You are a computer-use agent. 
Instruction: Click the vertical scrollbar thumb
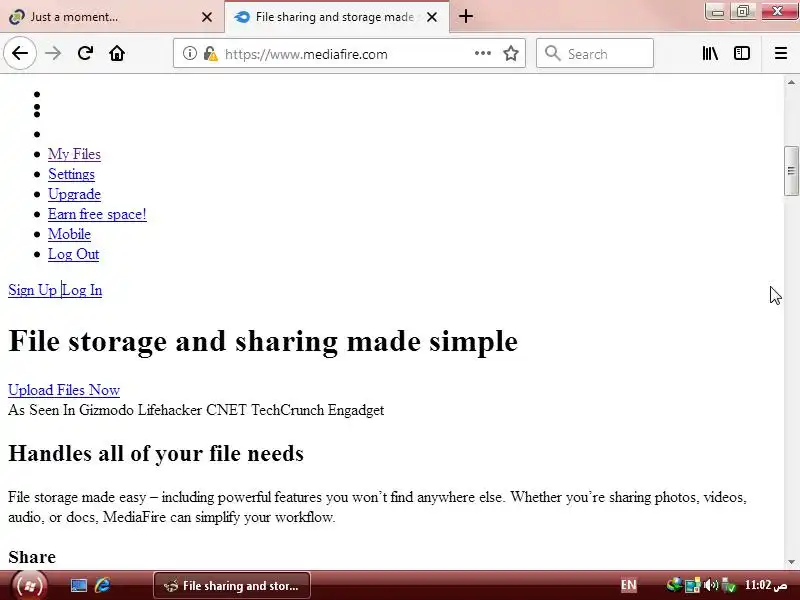pyautogui.click(x=791, y=171)
